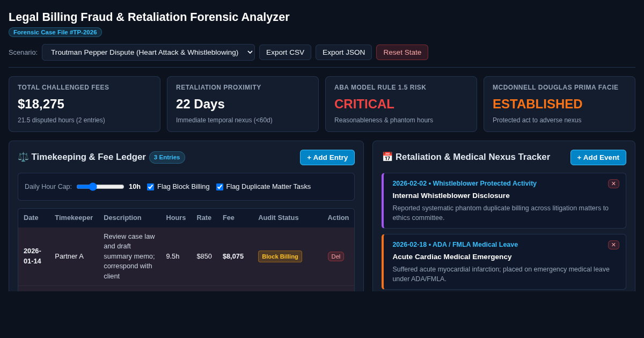The width and height of the screenshot is (644, 338).
Task: Select the ESTABLISHED McDonnell Douglas prima facie value
Action: coord(538,104)
